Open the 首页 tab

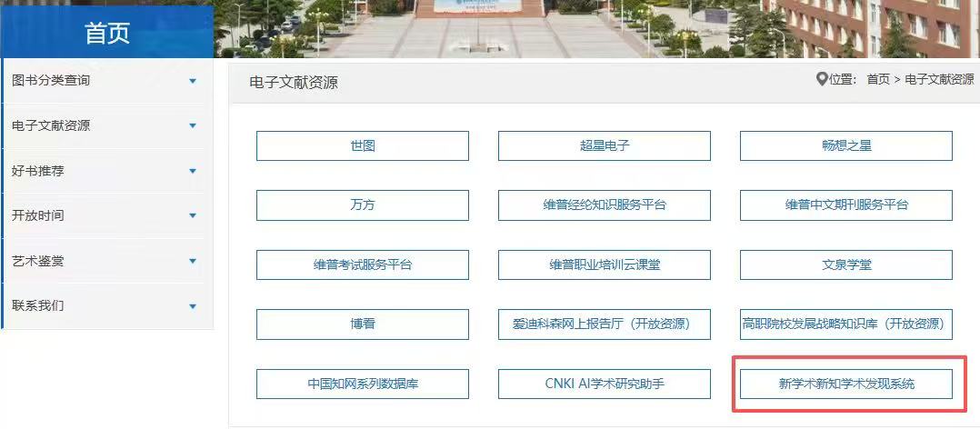[107, 33]
